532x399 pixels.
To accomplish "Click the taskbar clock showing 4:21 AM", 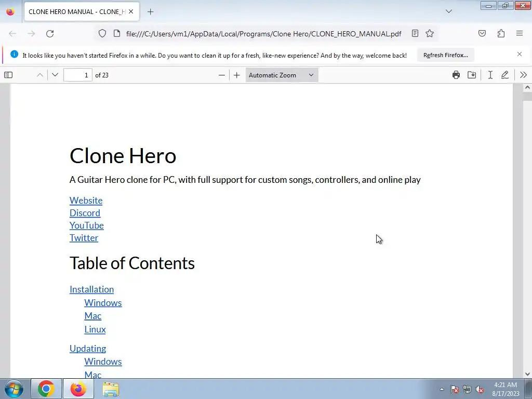I will click(x=506, y=389).
